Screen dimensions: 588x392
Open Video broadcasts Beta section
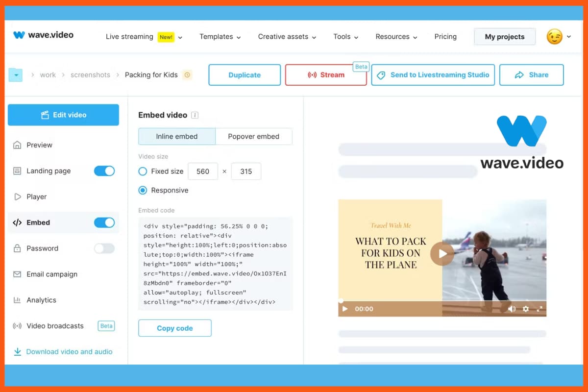coord(54,326)
